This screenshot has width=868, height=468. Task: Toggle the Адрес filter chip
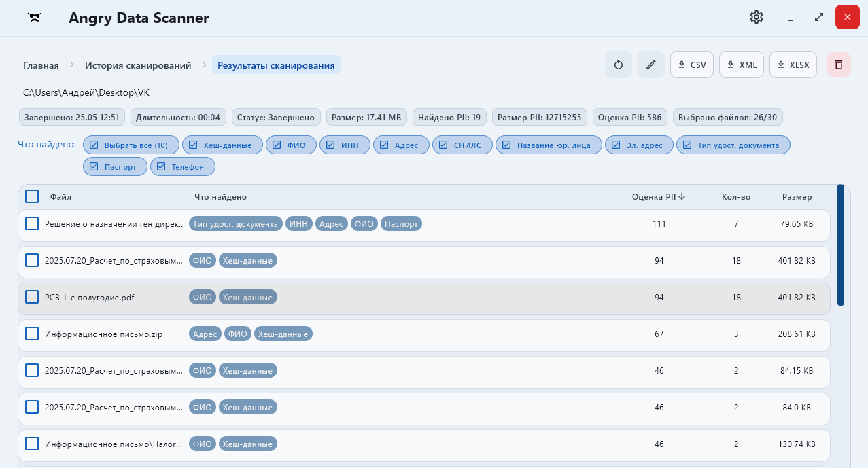[401, 145]
